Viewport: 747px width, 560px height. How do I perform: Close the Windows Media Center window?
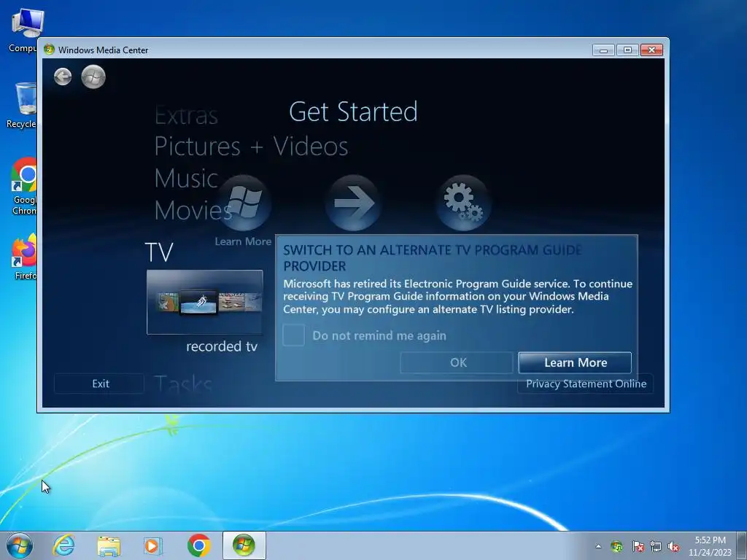point(651,50)
